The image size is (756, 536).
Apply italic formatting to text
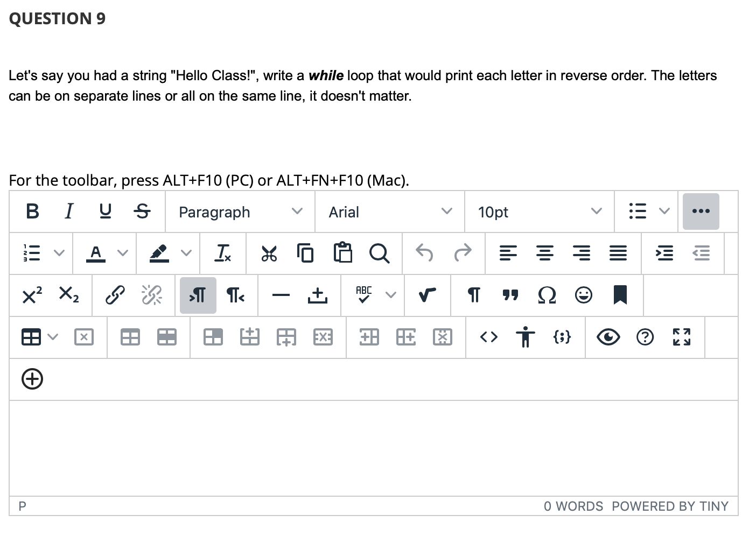(69, 211)
